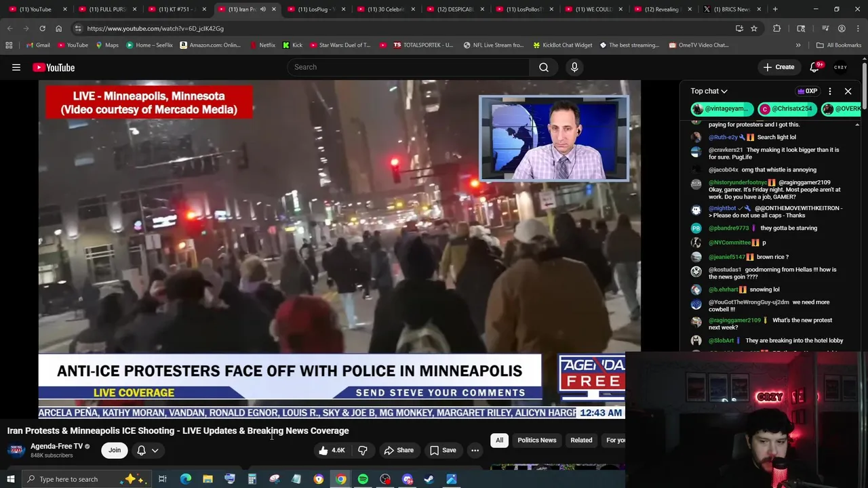Mute the Iran Protests tab audio

click(263, 9)
